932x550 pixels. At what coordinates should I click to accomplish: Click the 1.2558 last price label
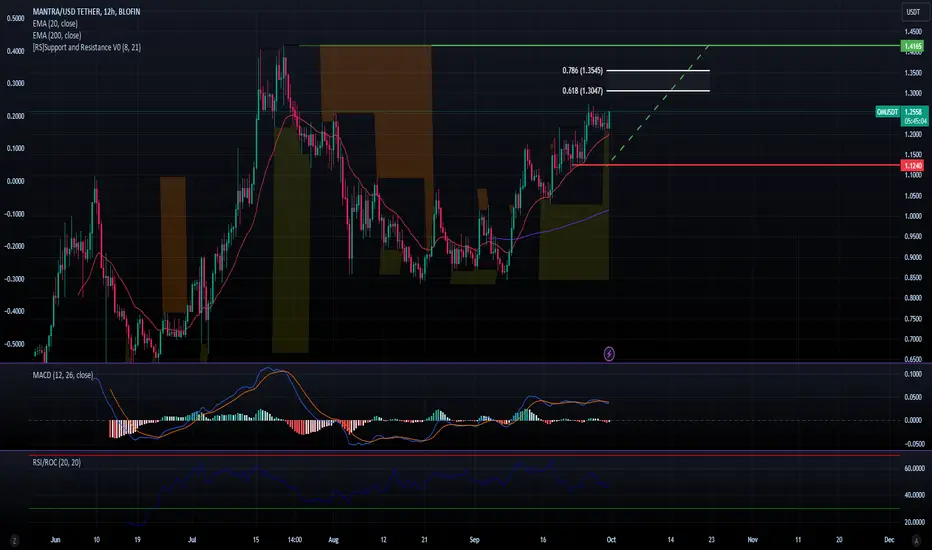(912, 112)
